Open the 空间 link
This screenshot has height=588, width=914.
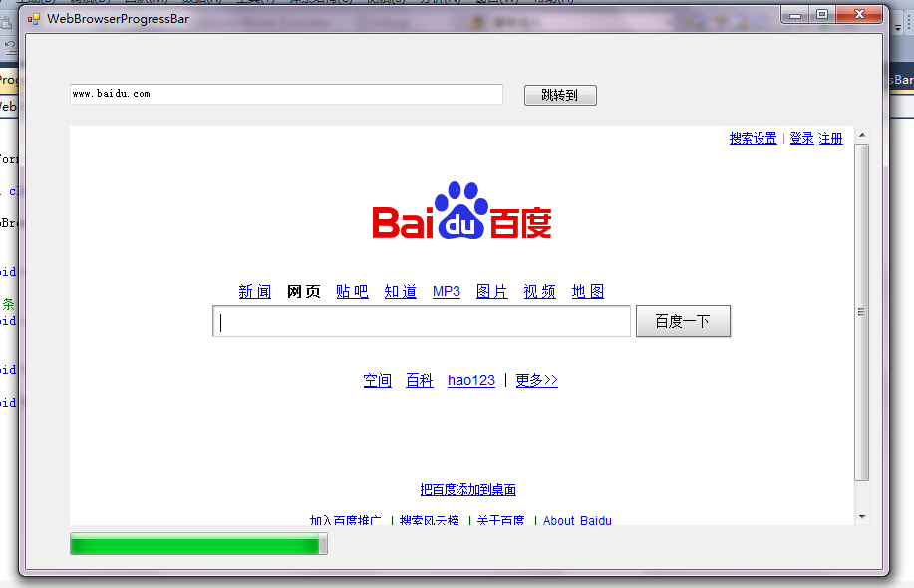click(377, 380)
